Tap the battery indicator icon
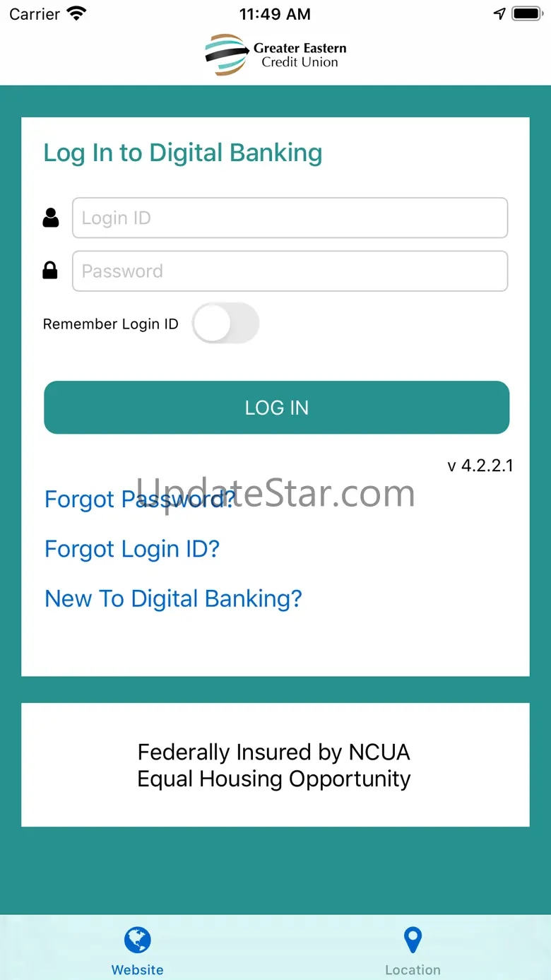Screen dimensions: 551x980 [x=526, y=13]
